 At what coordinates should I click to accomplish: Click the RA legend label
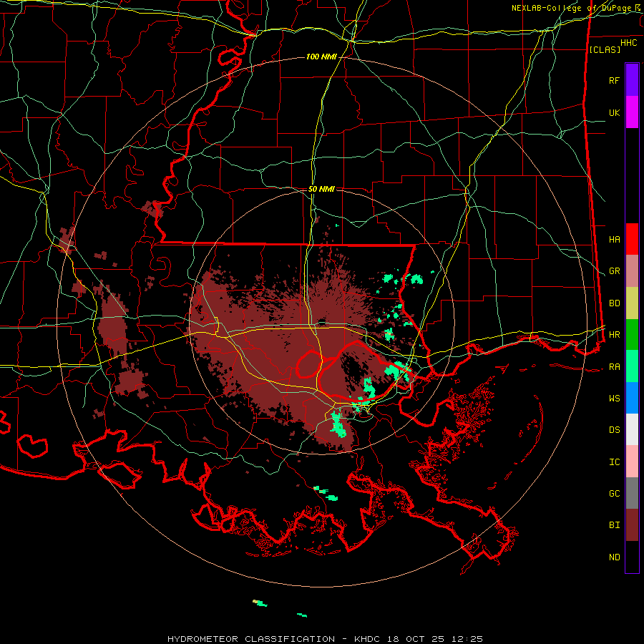point(614,367)
